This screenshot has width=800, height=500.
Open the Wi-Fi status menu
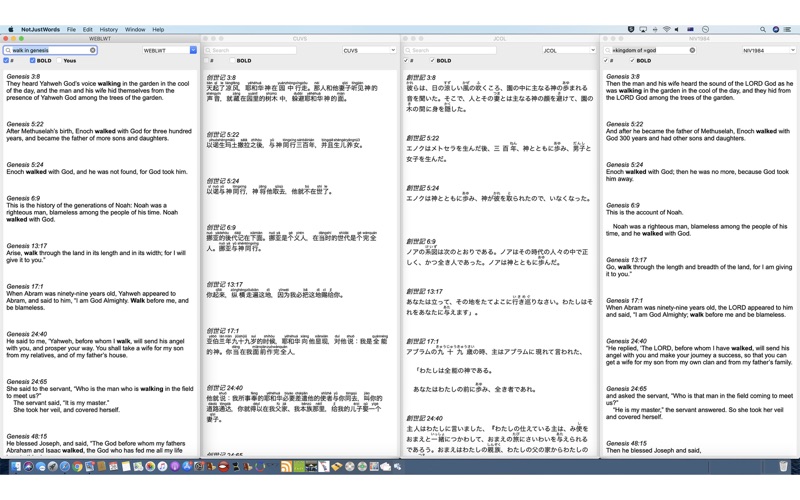point(666,29)
